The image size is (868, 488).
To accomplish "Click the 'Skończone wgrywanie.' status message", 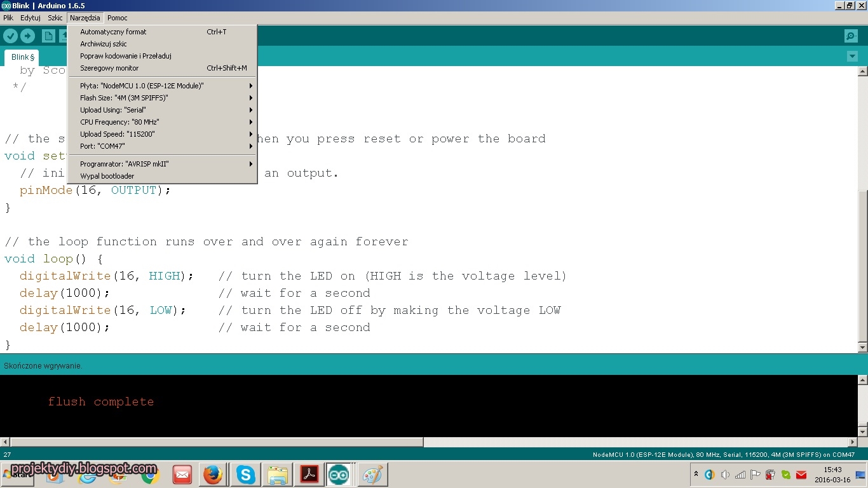I will pyautogui.click(x=43, y=366).
